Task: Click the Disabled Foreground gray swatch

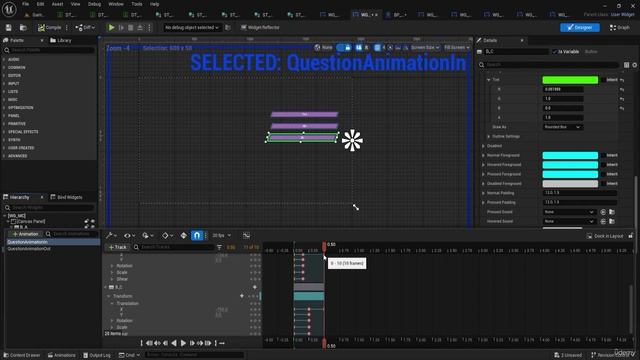Action: [570, 184]
